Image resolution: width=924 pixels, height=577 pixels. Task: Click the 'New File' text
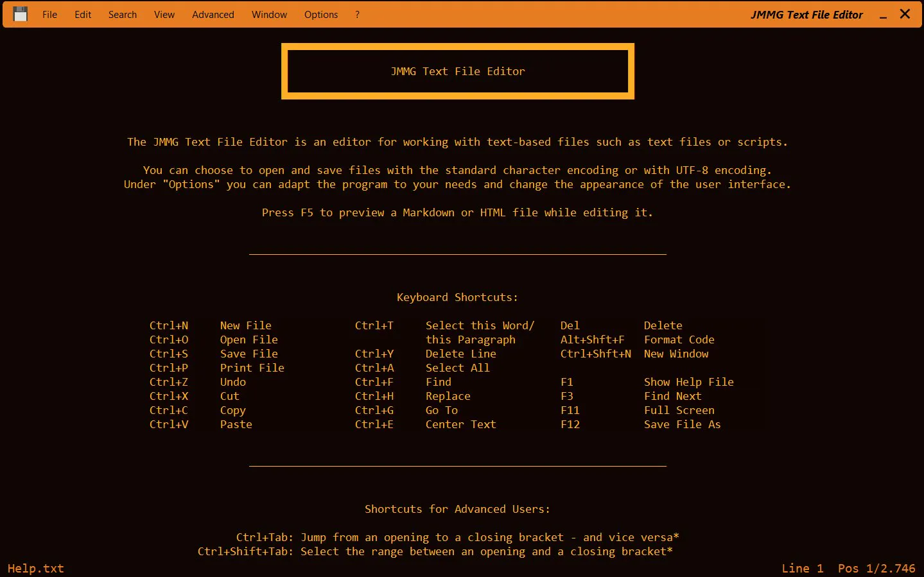[246, 325]
